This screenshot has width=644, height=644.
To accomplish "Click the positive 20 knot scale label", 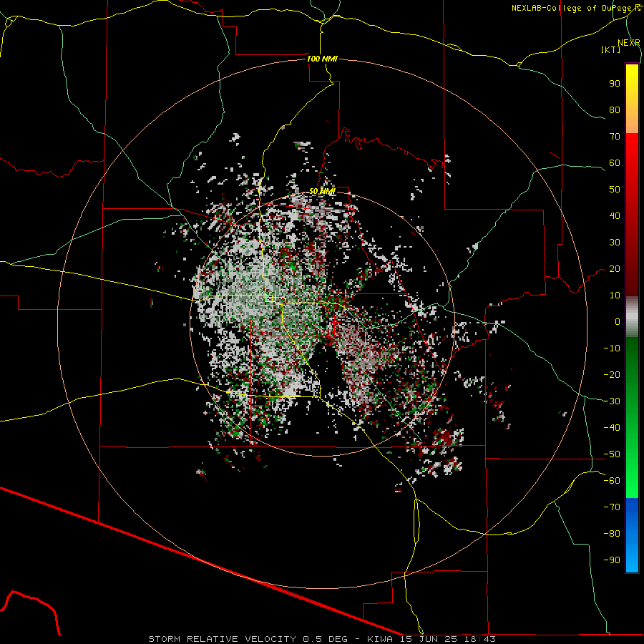I will point(615,269).
